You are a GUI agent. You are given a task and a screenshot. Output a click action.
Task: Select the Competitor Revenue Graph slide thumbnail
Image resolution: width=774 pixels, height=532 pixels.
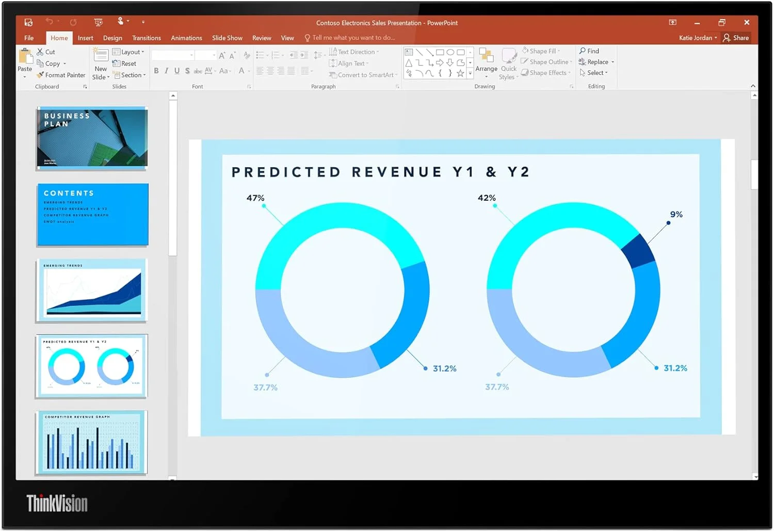coord(92,442)
